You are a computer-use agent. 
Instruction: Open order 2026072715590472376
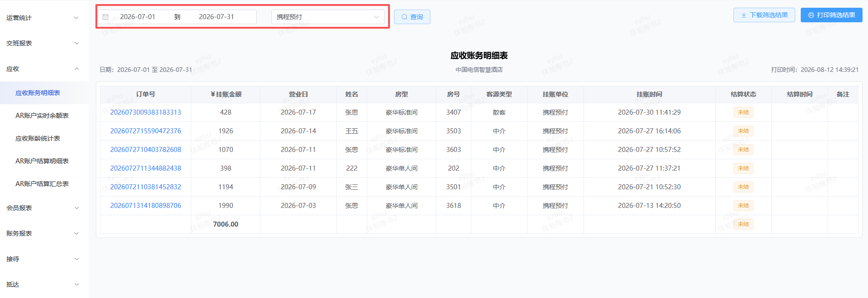click(145, 131)
